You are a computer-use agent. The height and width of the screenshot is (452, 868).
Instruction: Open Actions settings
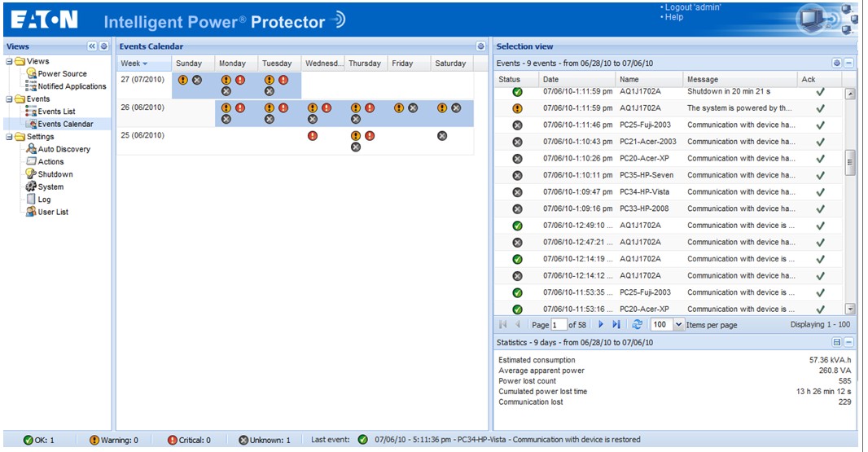50,162
